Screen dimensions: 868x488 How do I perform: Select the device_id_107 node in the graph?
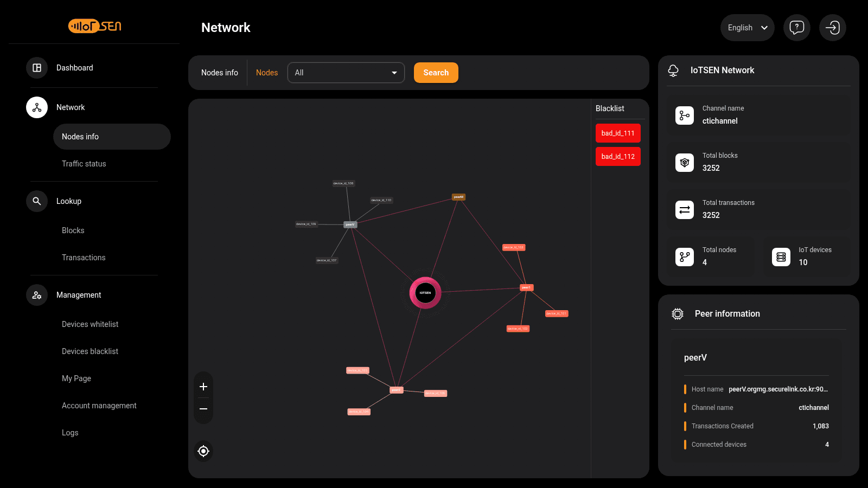pos(327,260)
